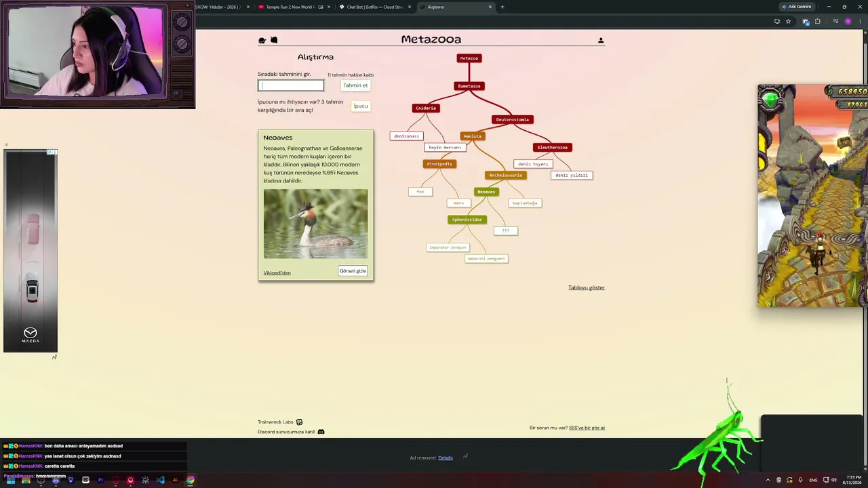Open the Vikipedi'den link

277,273
